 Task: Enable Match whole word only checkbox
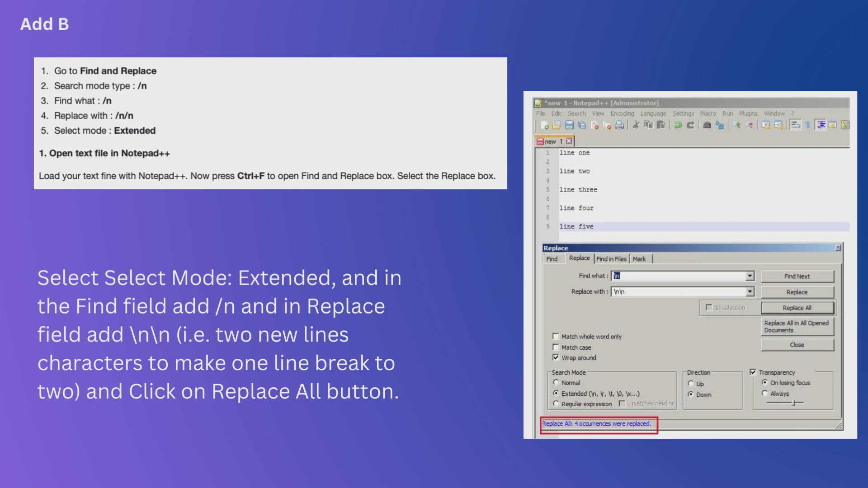tap(556, 336)
